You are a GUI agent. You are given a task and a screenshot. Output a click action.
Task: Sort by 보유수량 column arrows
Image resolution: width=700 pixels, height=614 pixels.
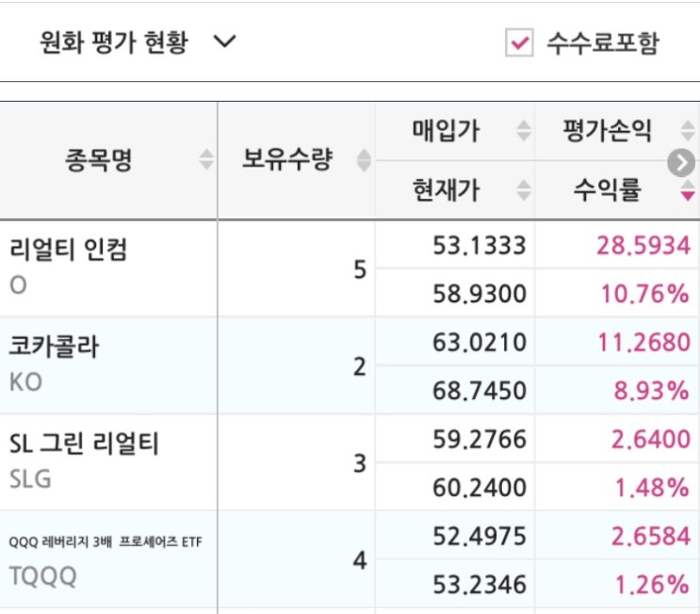pos(364,161)
